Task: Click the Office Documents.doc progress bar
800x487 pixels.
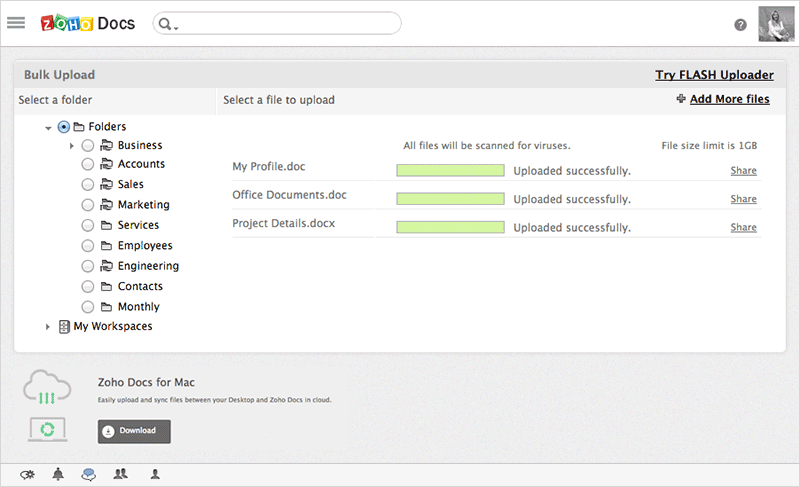Action: click(x=451, y=199)
